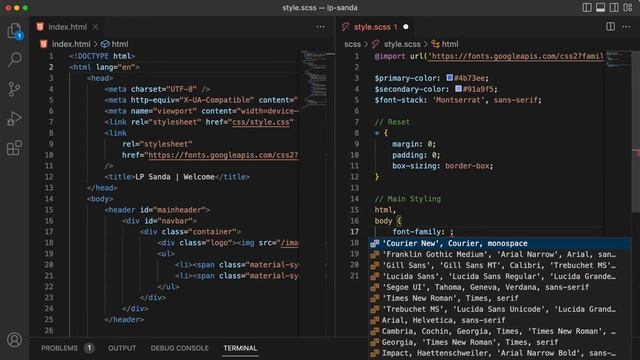Select Cambria, Cochin, Georgia suggestion
The height and width of the screenshot is (360, 640).
tap(500, 331)
